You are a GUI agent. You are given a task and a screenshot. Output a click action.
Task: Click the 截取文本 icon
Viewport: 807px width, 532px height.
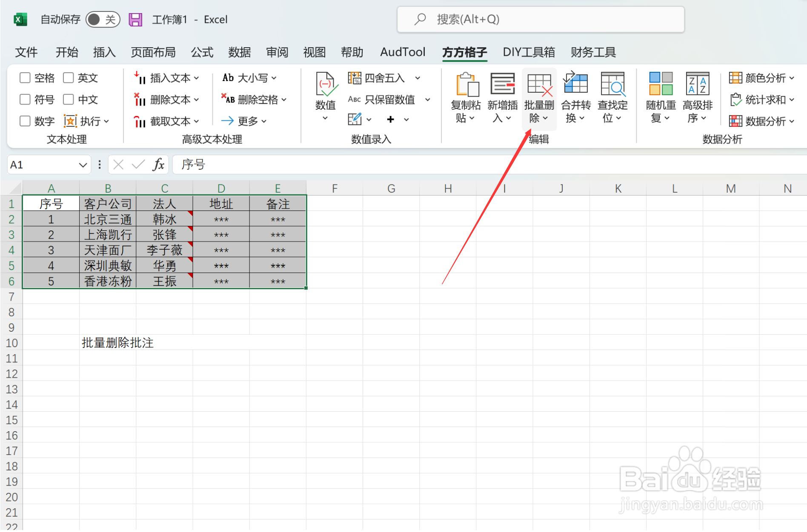pos(140,121)
